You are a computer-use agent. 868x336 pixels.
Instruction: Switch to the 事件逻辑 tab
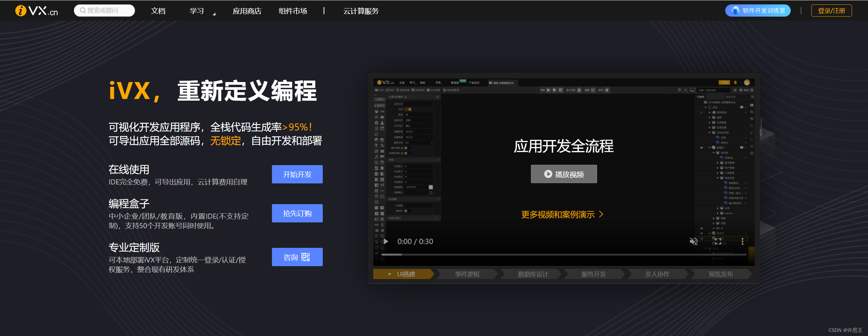click(x=467, y=274)
